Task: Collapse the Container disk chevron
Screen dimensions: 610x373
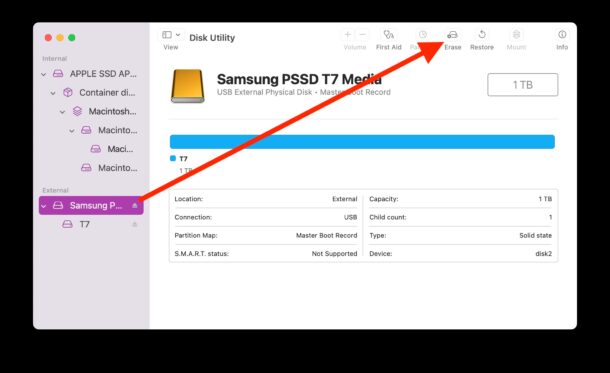Action: (x=53, y=93)
